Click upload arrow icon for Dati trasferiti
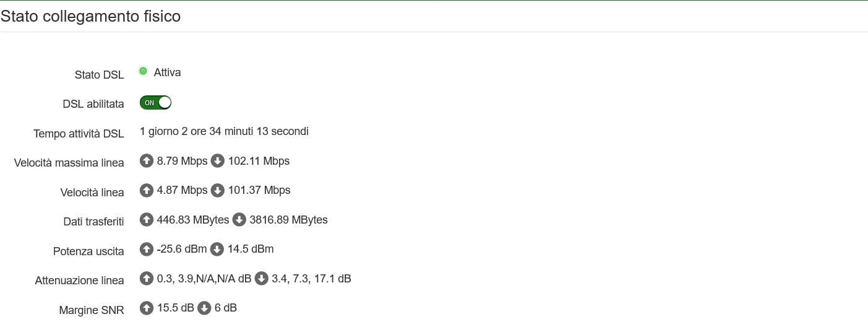 (147, 220)
